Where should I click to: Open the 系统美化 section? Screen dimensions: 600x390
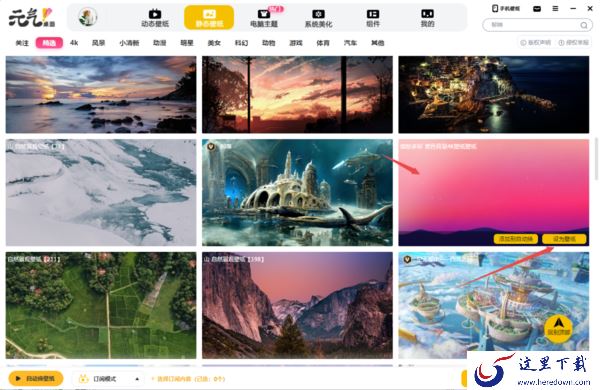(318, 18)
